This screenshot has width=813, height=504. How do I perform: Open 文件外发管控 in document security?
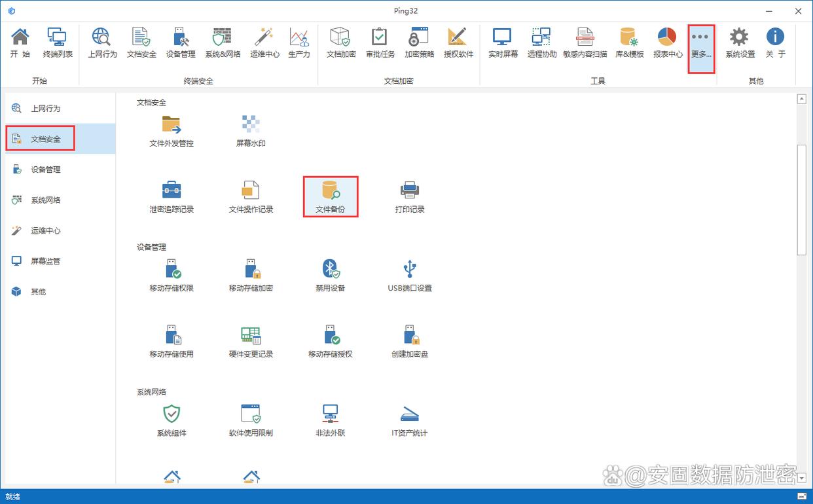pyautogui.click(x=172, y=130)
